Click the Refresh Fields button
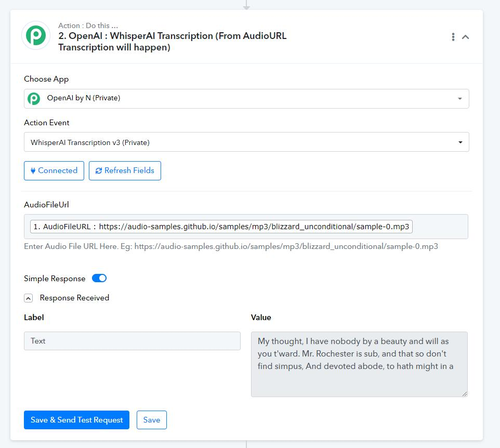This screenshot has width=500, height=448. (125, 170)
